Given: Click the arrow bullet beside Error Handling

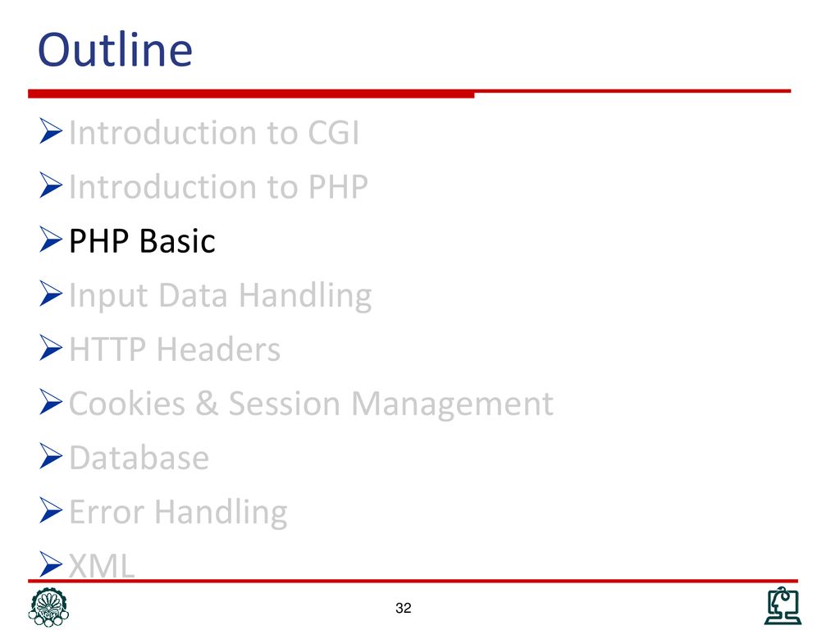Looking at the screenshot, I should point(51,510).
